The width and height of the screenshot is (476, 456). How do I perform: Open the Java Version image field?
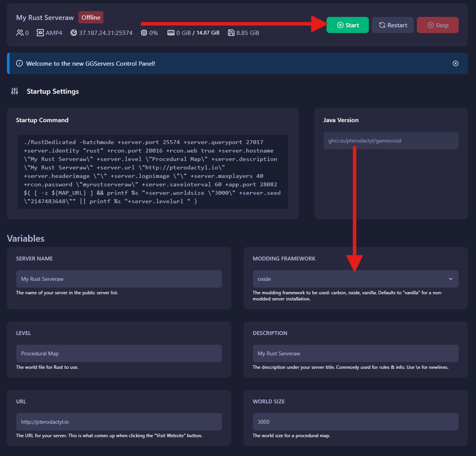coord(391,141)
